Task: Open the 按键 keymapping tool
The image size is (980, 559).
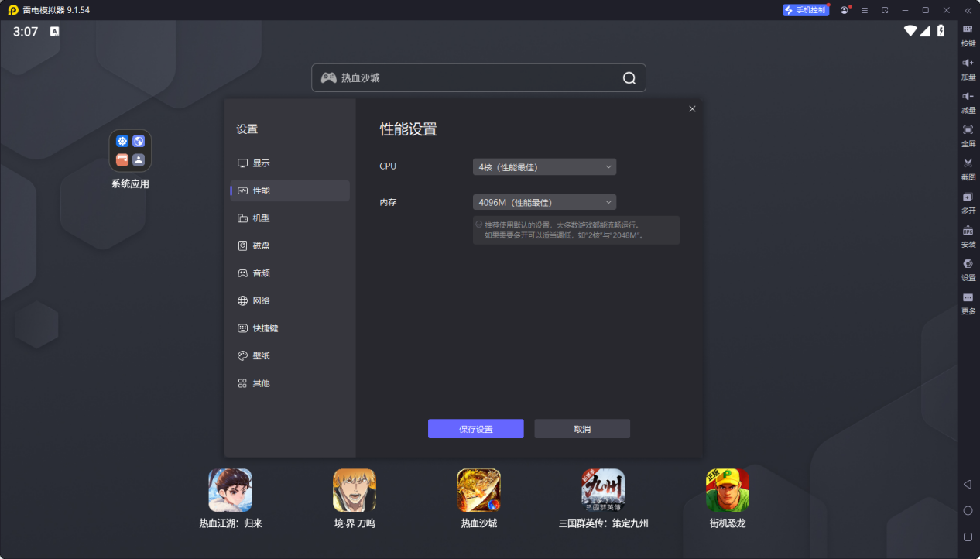Action: [x=967, y=35]
